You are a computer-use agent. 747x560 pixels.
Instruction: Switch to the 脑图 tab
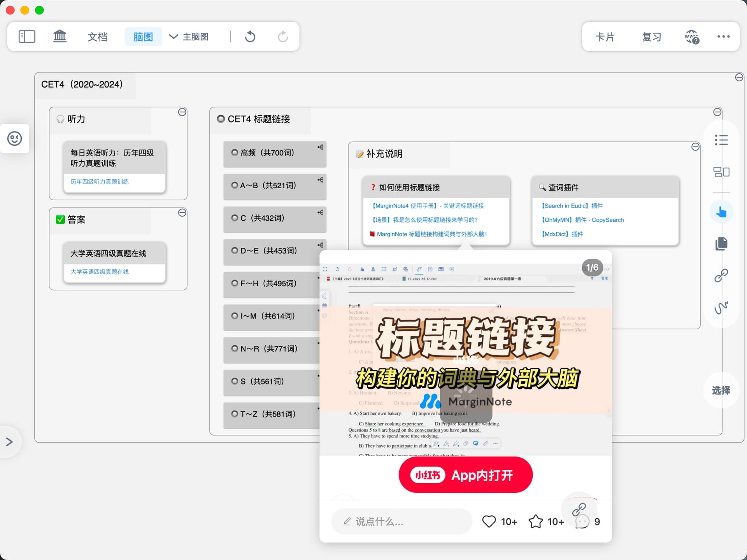[x=143, y=37]
